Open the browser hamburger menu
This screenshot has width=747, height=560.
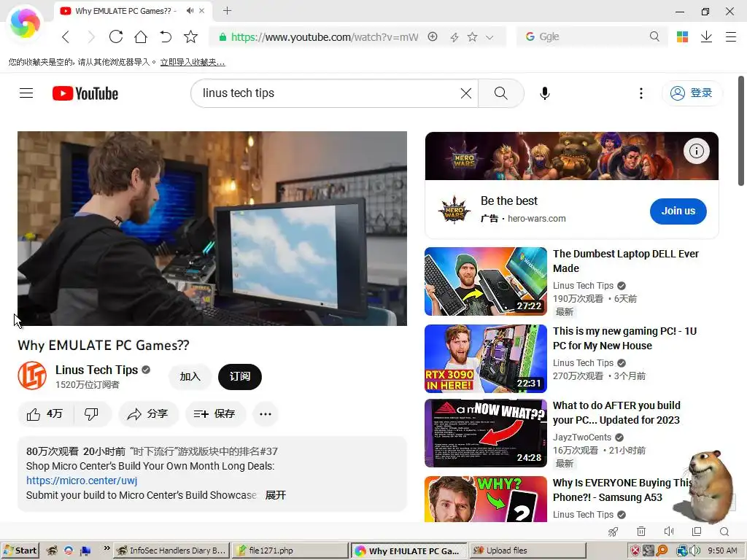(x=731, y=36)
